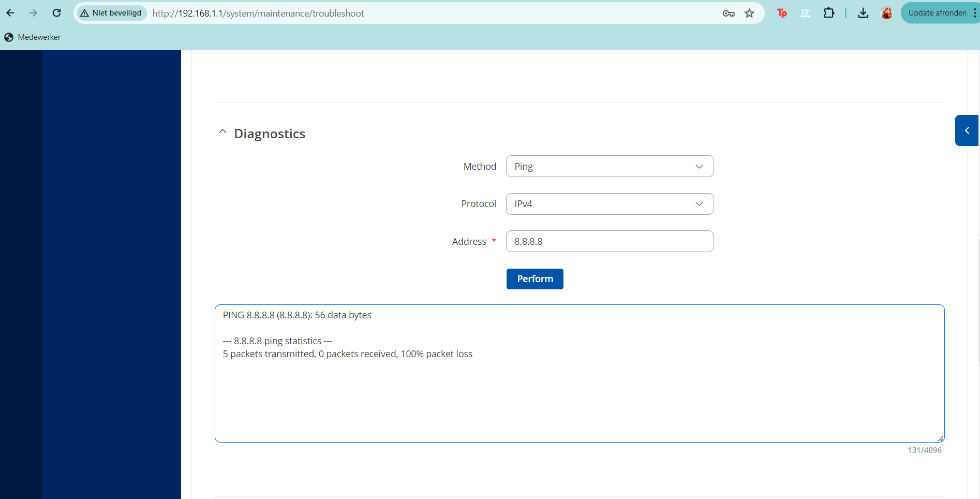Open the Method dropdown showing Ping

point(610,166)
